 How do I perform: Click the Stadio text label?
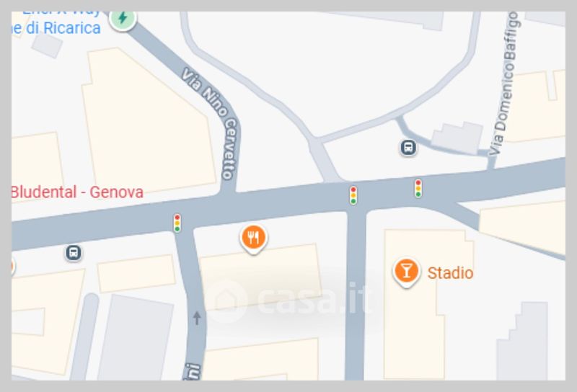coord(450,273)
